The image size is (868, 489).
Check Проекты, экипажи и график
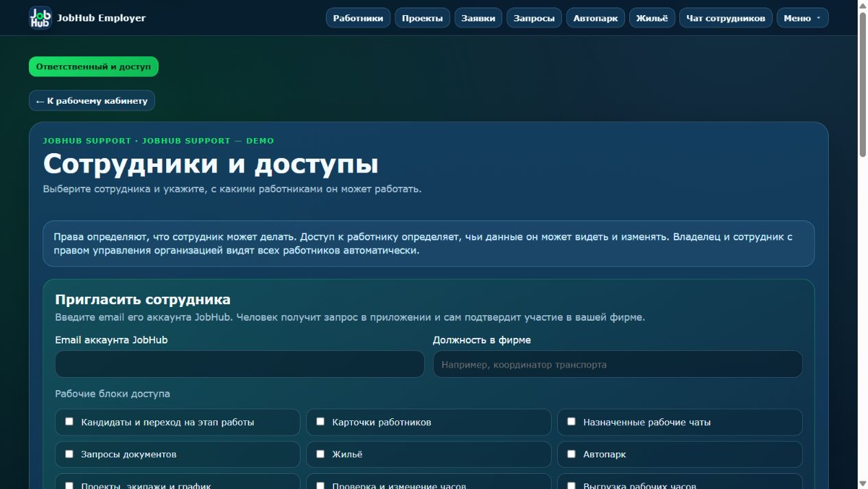click(x=69, y=486)
